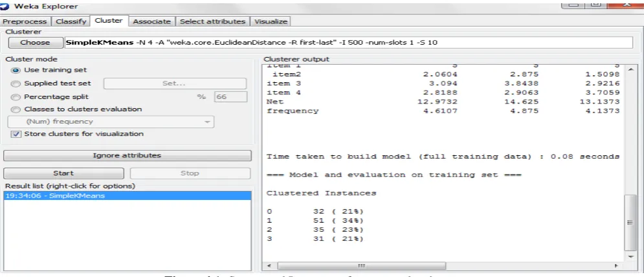Screen dimensions: 644x277
Task: Click the horizontal scrollbar thumb in output
Action: coord(361,266)
